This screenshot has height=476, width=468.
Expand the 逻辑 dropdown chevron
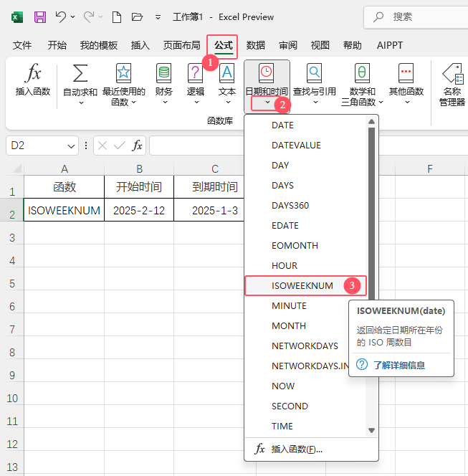(x=196, y=103)
